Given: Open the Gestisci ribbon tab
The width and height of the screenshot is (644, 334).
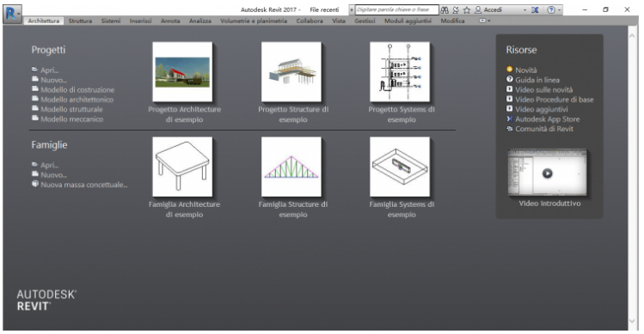Looking at the screenshot, I should pyautogui.click(x=365, y=21).
